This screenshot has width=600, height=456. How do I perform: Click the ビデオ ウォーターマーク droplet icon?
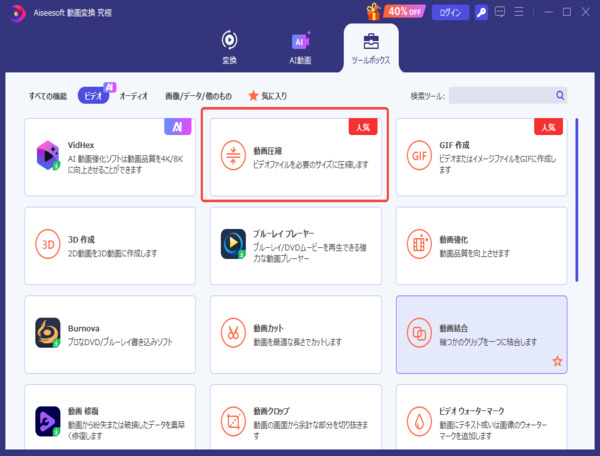419,422
